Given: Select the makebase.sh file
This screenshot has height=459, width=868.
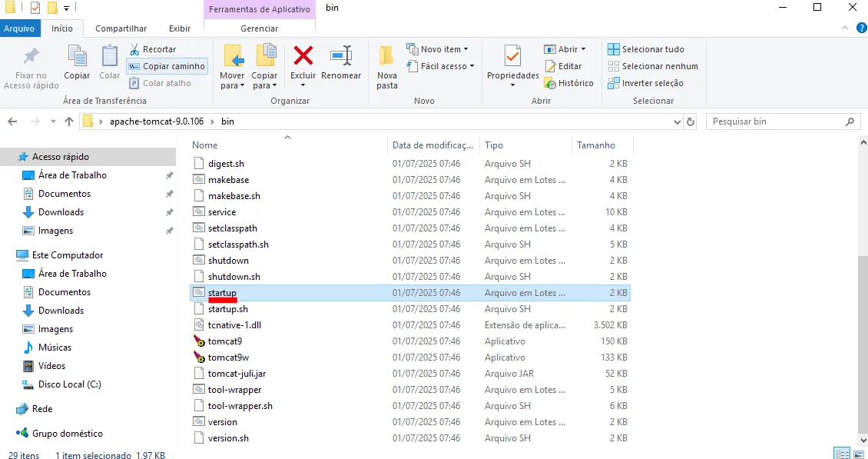Looking at the screenshot, I should [234, 196].
